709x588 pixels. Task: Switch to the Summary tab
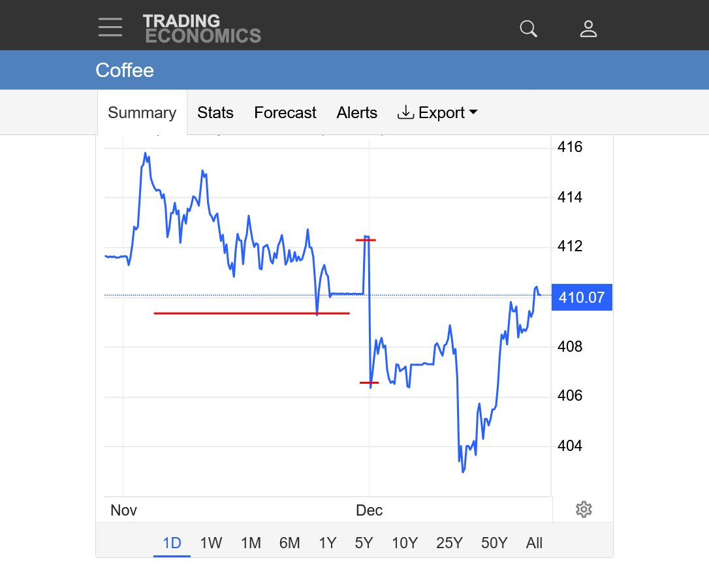142,113
